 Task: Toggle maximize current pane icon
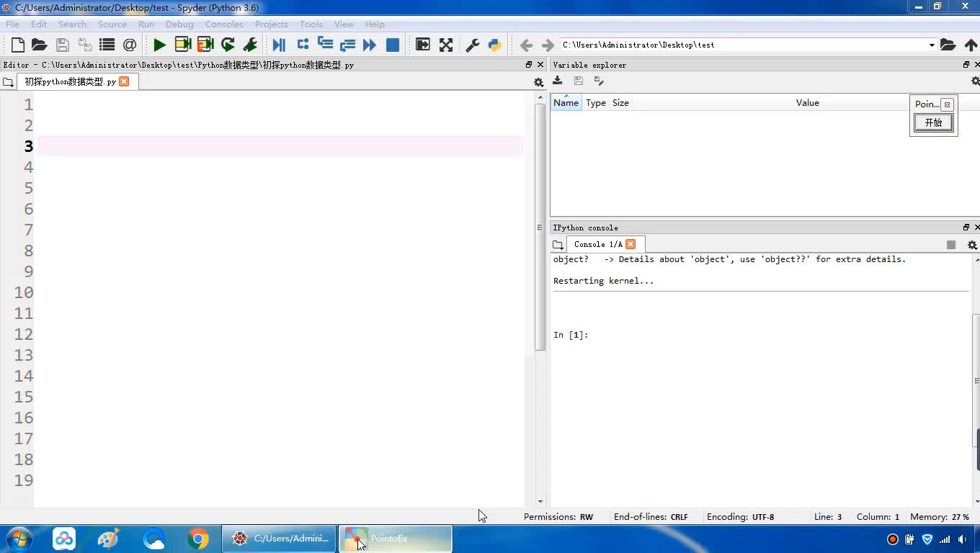(423, 45)
